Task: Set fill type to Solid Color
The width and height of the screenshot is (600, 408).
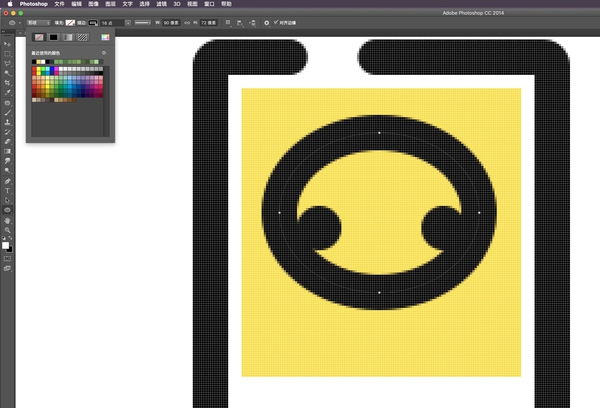Action: coord(53,37)
